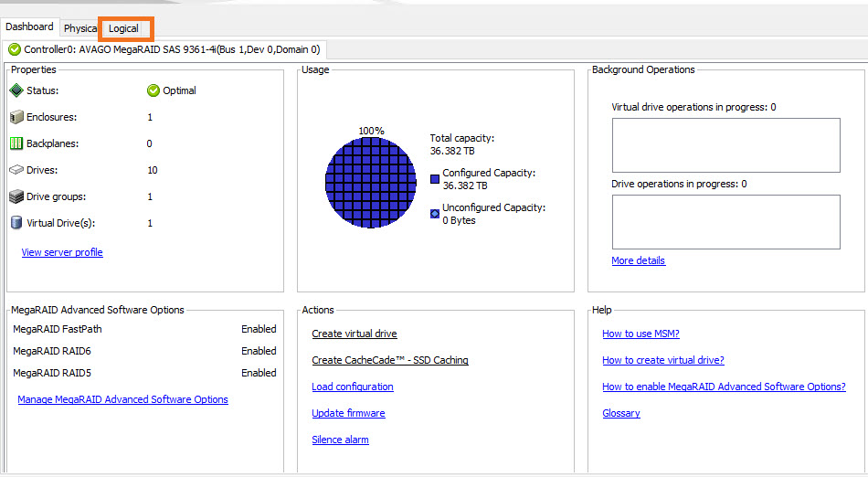The height and width of the screenshot is (477, 868).
Task: Open How to enable MegaRAID Advanced Software Options
Action: click(x=724, y=387)
